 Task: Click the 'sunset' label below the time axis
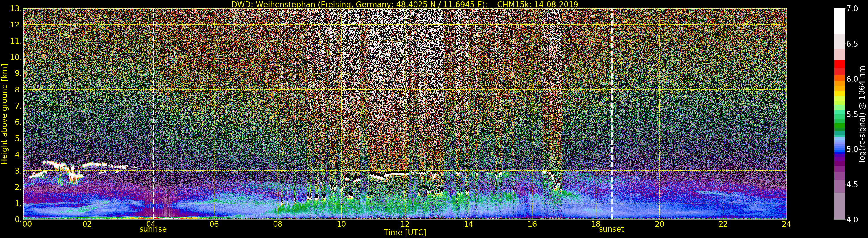coord(611,229)
